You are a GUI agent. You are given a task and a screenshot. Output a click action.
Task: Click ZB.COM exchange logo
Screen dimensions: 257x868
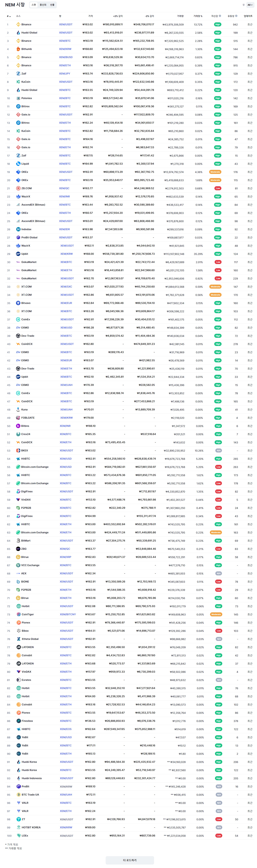click(18, 188)
